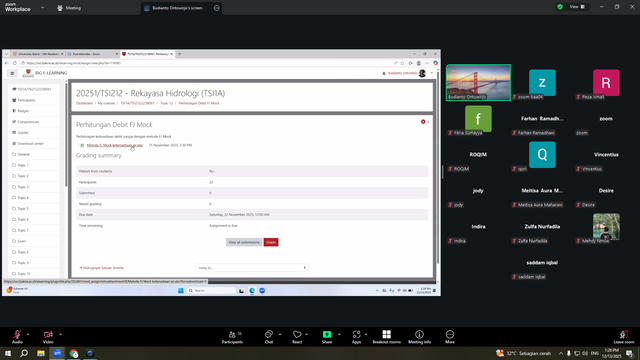Click the red Grade button
This screenshot has width=640, height=360.
click(271, 242)
